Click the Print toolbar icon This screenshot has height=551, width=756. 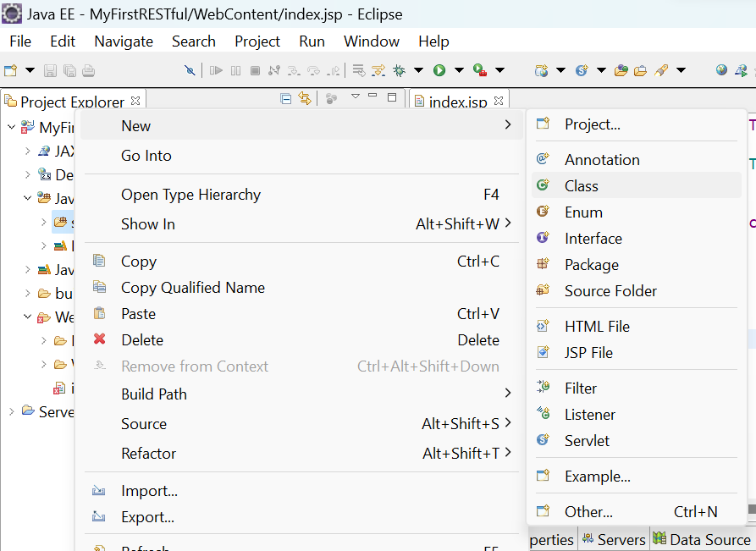coord(88,71)
